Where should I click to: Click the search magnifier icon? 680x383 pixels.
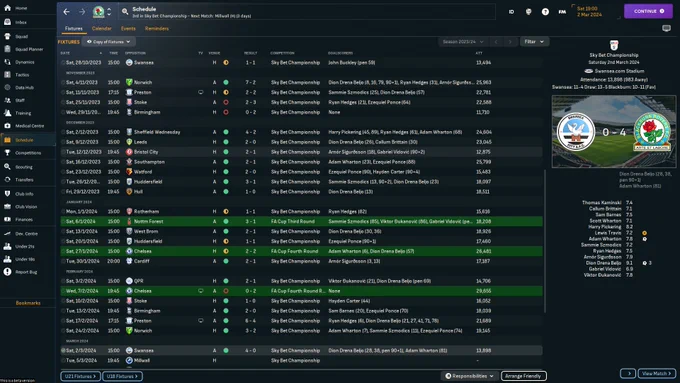click(x=125, y=12)
